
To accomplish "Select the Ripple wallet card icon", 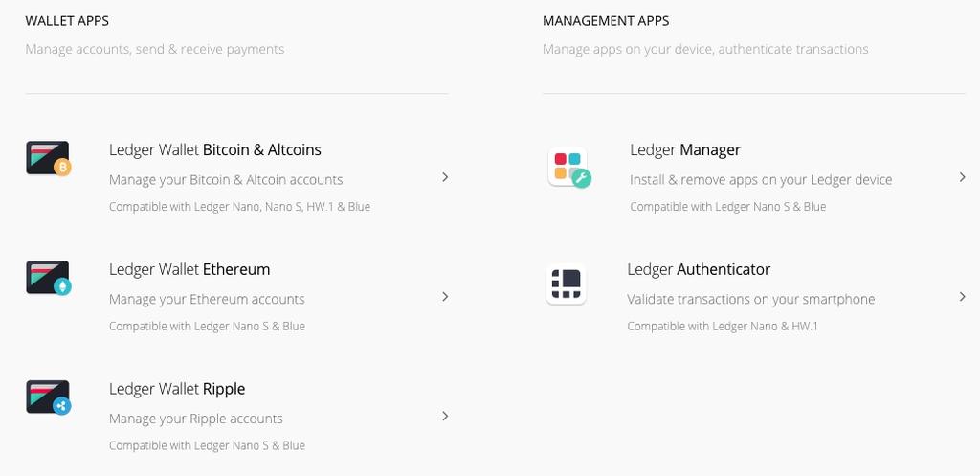I will point(49,397).
